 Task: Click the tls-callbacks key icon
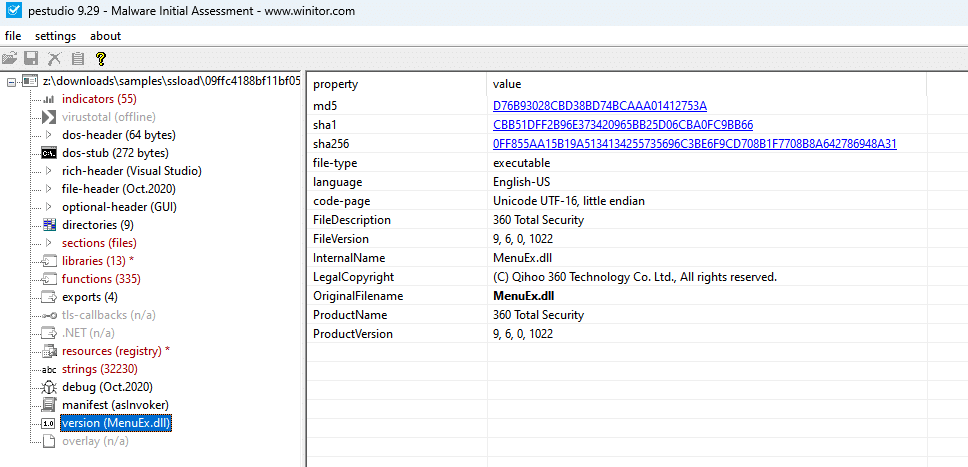[x=49, y=315]
